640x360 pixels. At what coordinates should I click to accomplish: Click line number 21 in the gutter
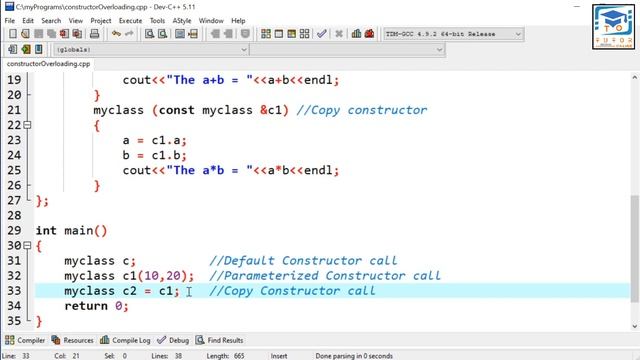14,110
